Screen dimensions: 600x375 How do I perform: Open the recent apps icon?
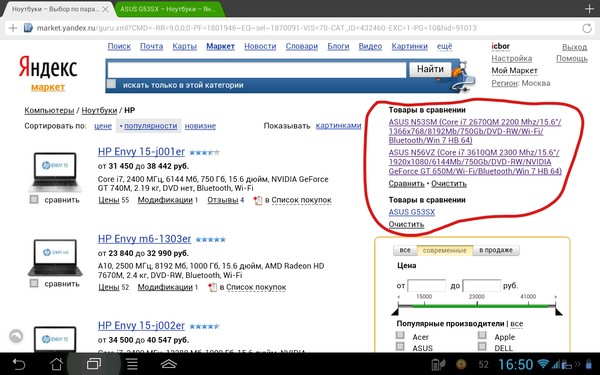[x=94, y=364]
